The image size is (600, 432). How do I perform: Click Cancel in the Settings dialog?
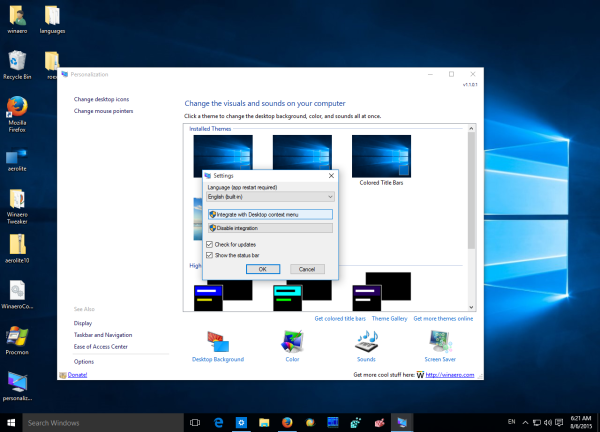307,269
